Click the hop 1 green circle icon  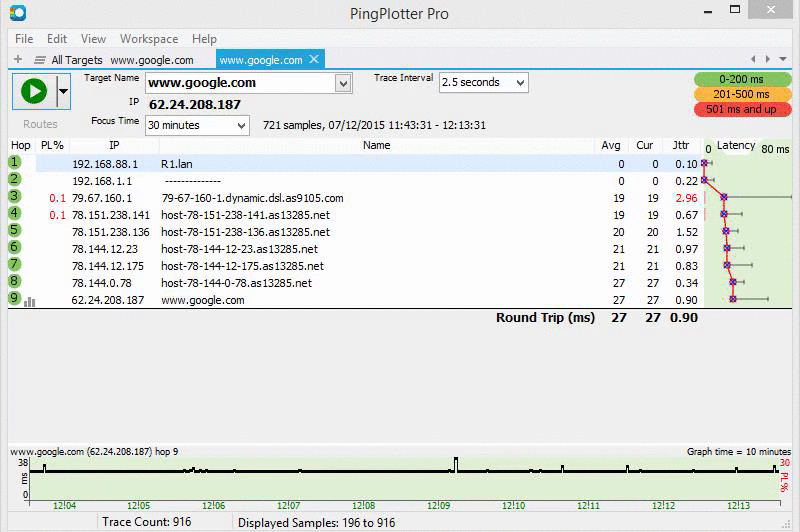(x=15, y=163)
